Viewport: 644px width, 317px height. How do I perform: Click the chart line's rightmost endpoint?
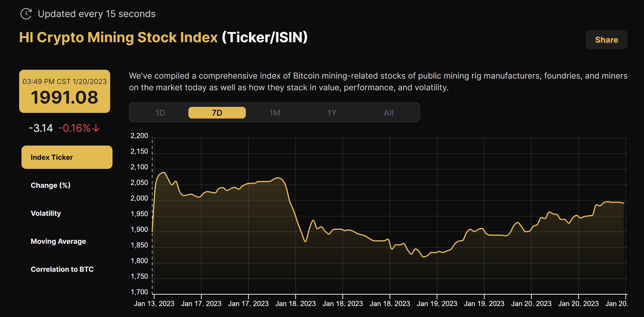[x=624, y=203]
